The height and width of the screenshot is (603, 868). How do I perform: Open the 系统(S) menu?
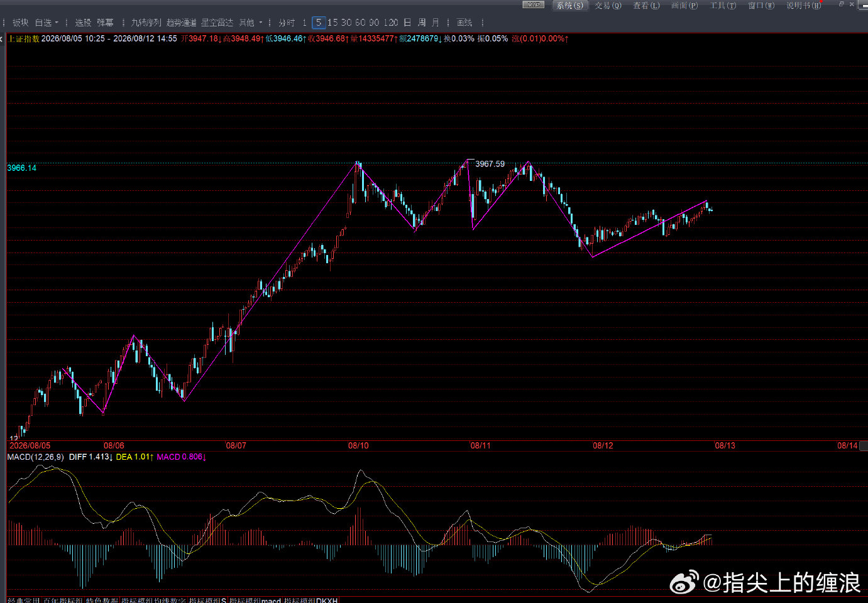pos(569,6)
